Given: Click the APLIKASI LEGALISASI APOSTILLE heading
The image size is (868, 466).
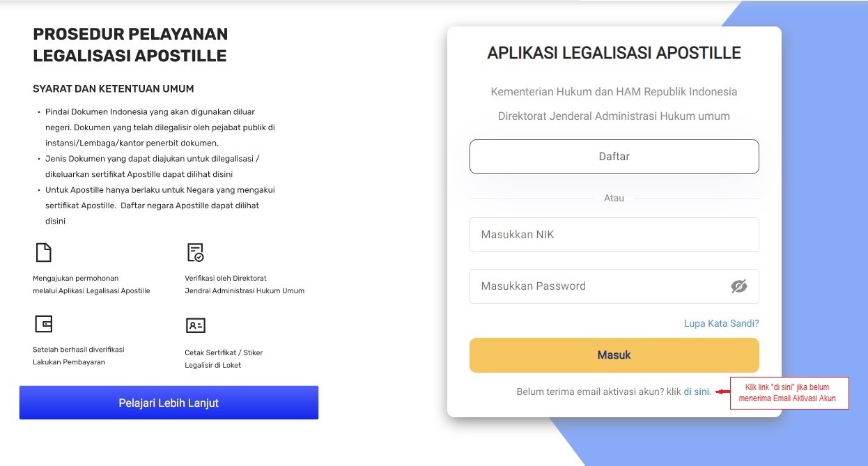Looking at the screenshot, I should (614, 53).
